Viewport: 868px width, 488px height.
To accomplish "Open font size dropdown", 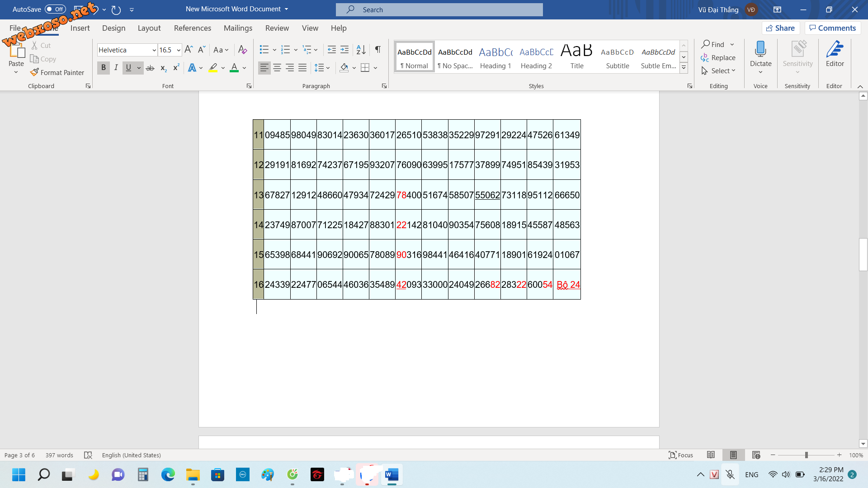I will coord(179,50).
